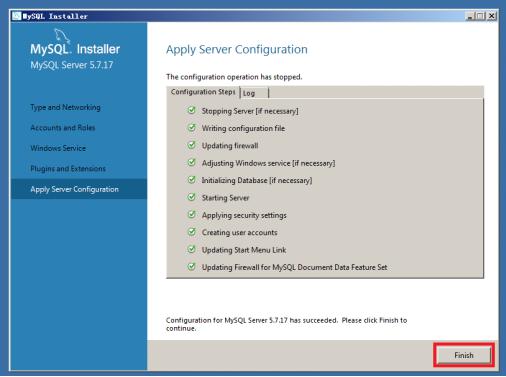
Task: Click check icon beside Creating user accounts
Action: coord(191,231)
